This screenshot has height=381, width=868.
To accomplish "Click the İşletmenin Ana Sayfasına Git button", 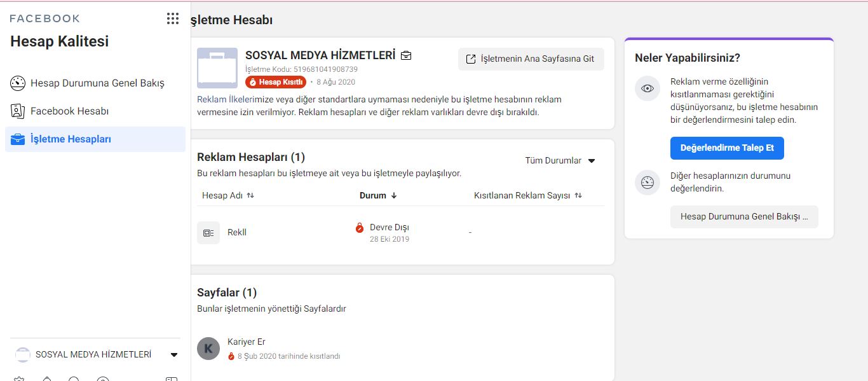I will click(x=531, y=59).
